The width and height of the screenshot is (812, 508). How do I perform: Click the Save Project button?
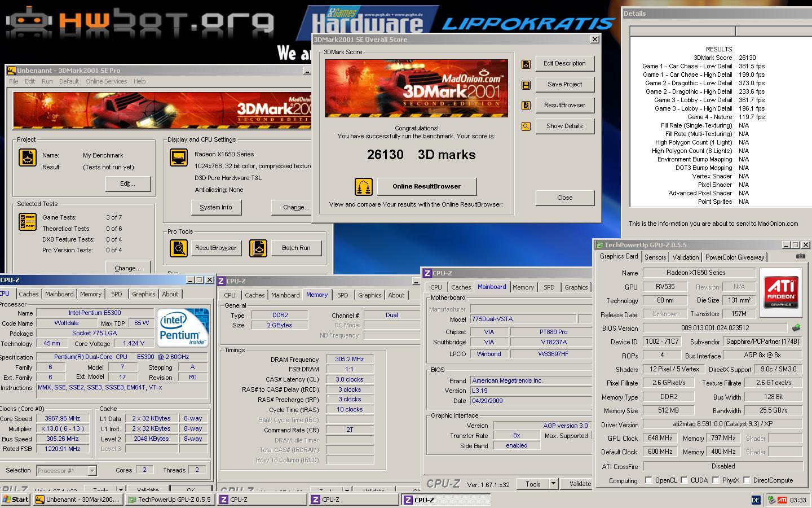click(x=564, y=85)
